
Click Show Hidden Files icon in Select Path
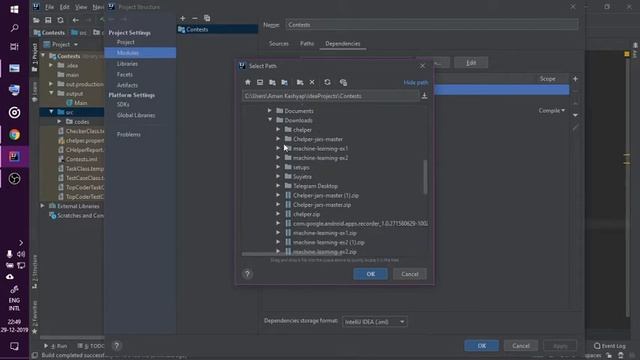(x=343, y=82)
